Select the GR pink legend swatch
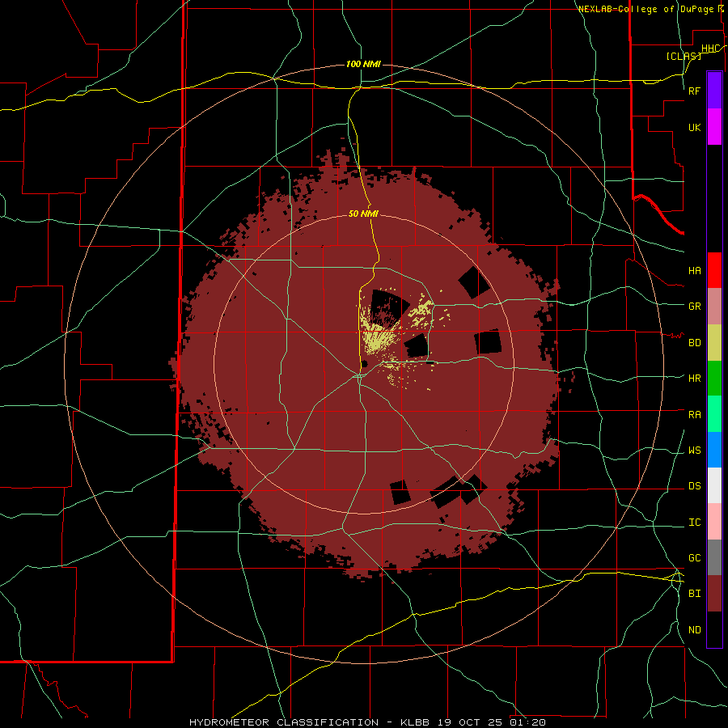This screenshot has width=728, height=728. tap(714, 307)
